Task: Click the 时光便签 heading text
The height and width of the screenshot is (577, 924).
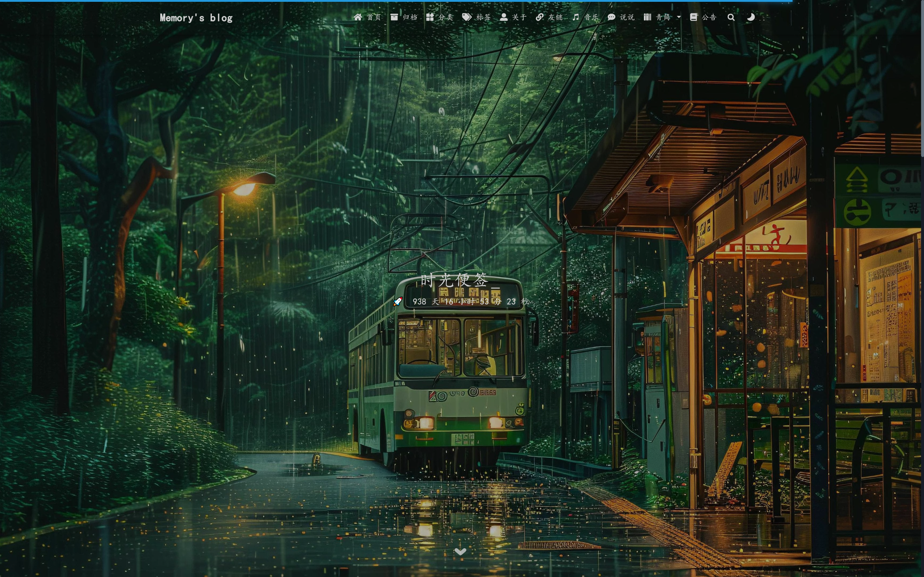Action: click(454, 280)
